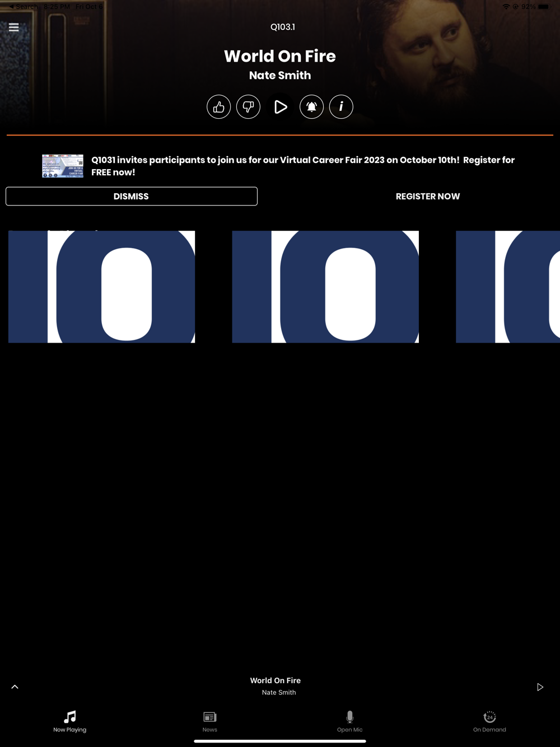This screenshot has height=747, width=560.
Task: Click REGISTER NOW for the career fair
Action: pos(428,196)
